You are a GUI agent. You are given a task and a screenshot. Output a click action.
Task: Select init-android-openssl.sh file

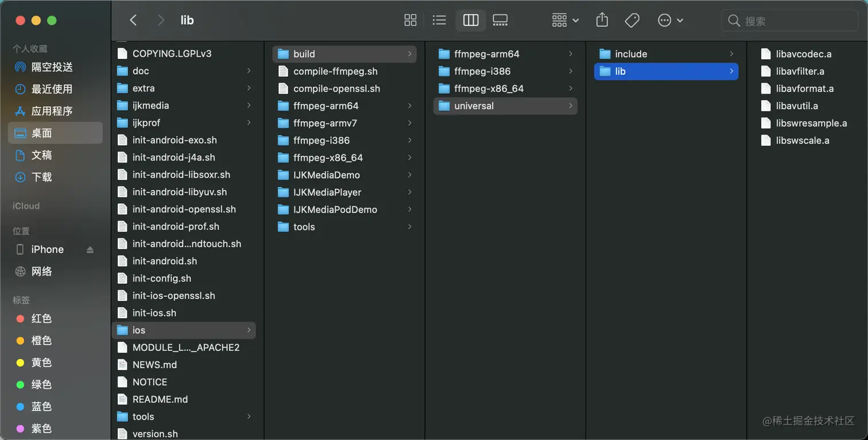click(x=184, y=209)
